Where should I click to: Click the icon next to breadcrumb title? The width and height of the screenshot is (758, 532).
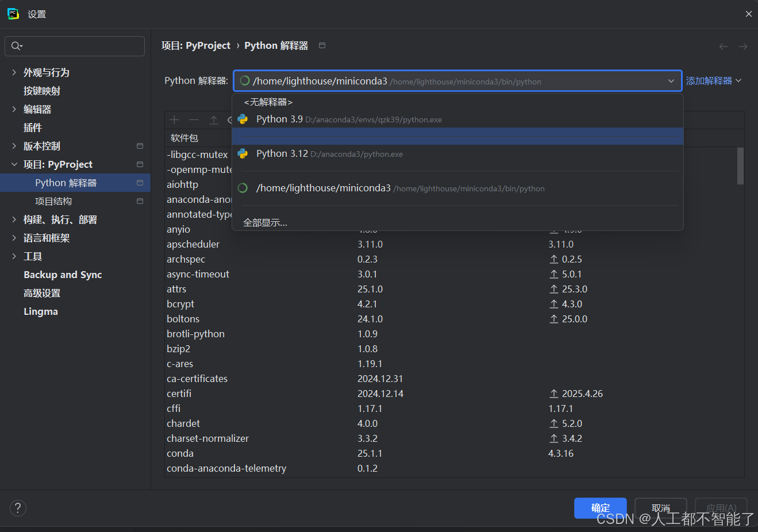(x=322, y=45)
